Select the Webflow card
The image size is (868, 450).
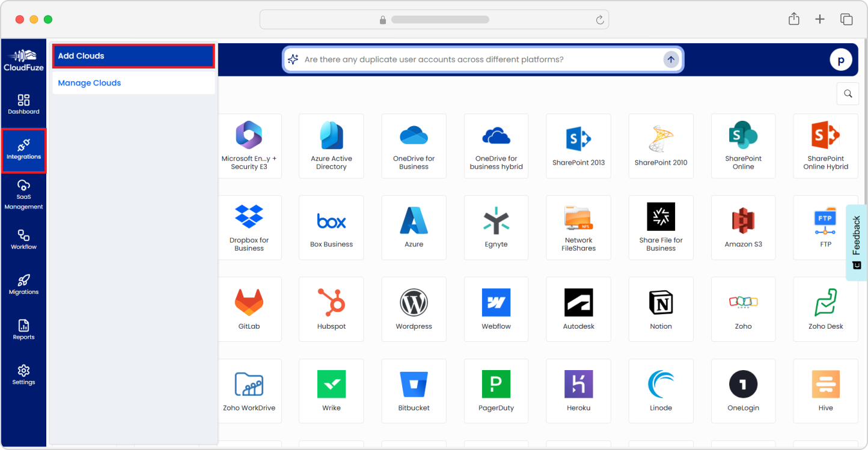(x=496, y=309)
